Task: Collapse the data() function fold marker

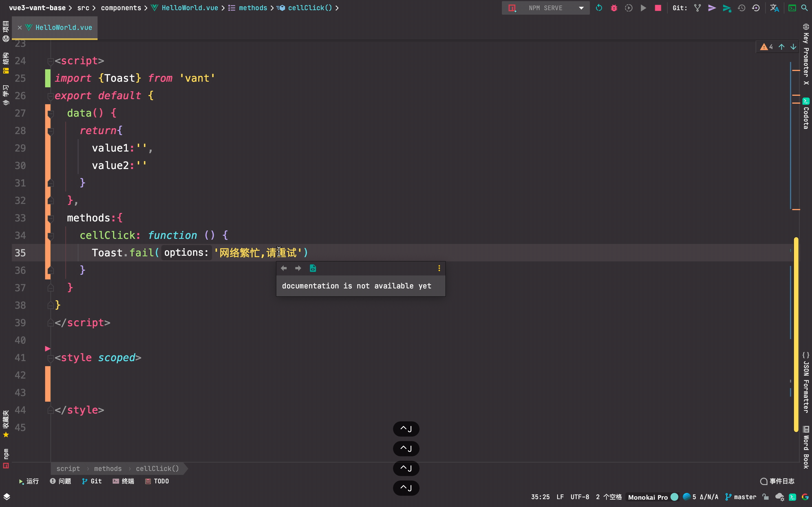Action: pos(51,114)
